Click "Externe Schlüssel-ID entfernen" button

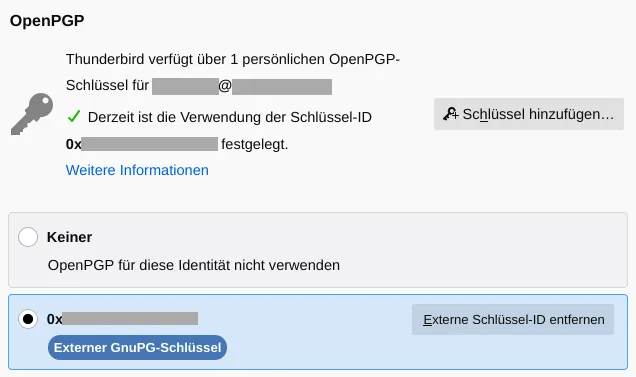coord(513,319)
